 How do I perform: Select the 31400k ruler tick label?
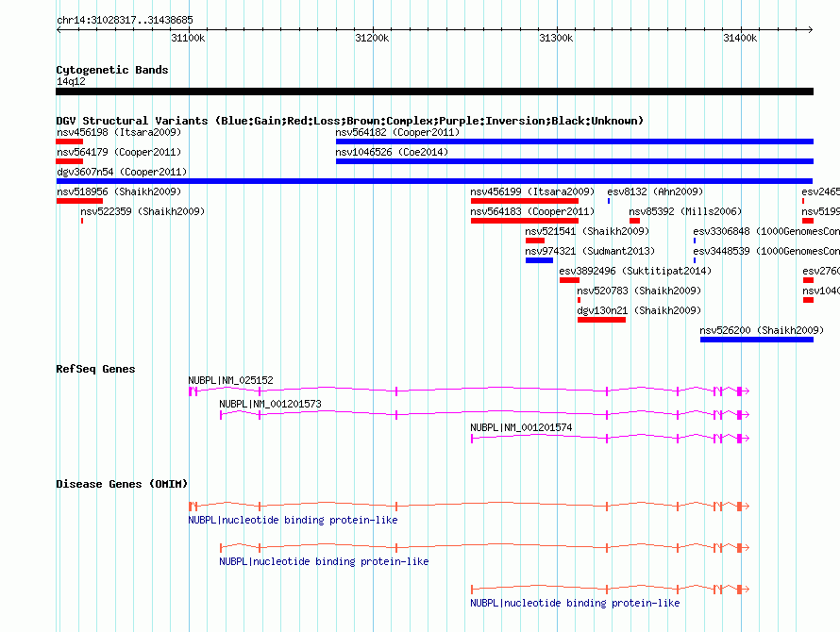740,38
